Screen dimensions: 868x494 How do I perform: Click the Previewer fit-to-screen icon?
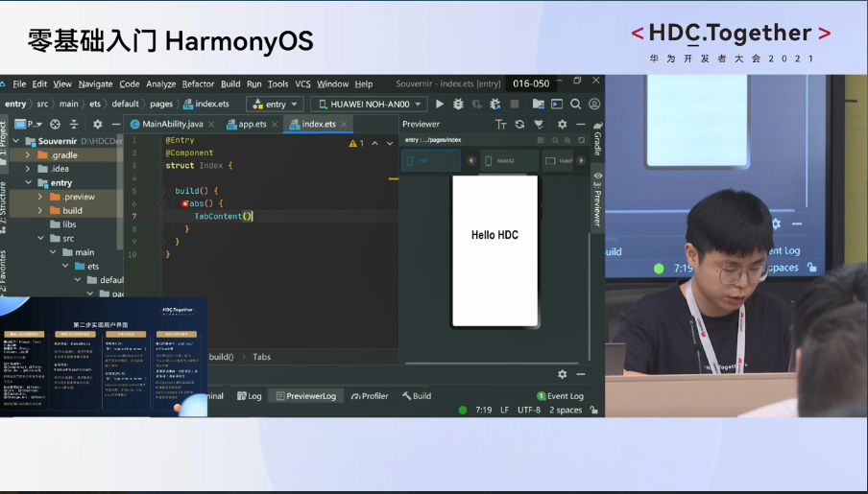point(581,140)
